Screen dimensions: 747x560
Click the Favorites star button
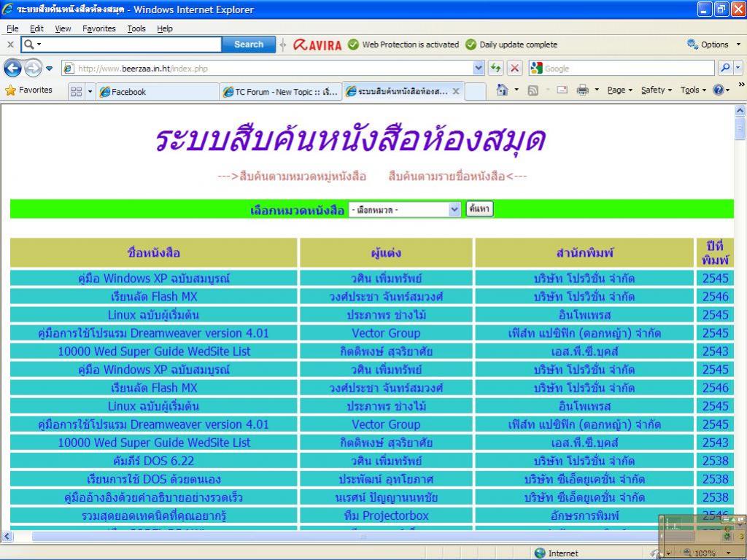[28, 90]
